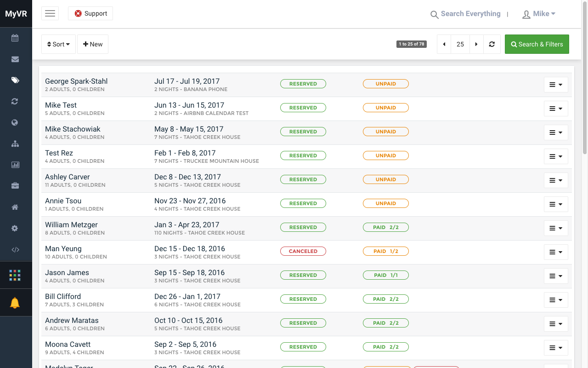Click the green Search & Filters button
The width and height of the screenshot is (588, 368).
click(x=537, y=44)
